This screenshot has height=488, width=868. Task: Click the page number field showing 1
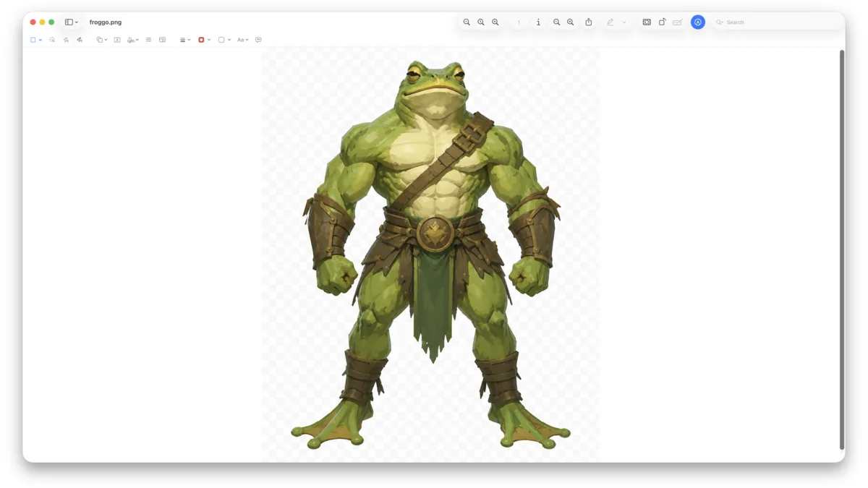(519, 22)
